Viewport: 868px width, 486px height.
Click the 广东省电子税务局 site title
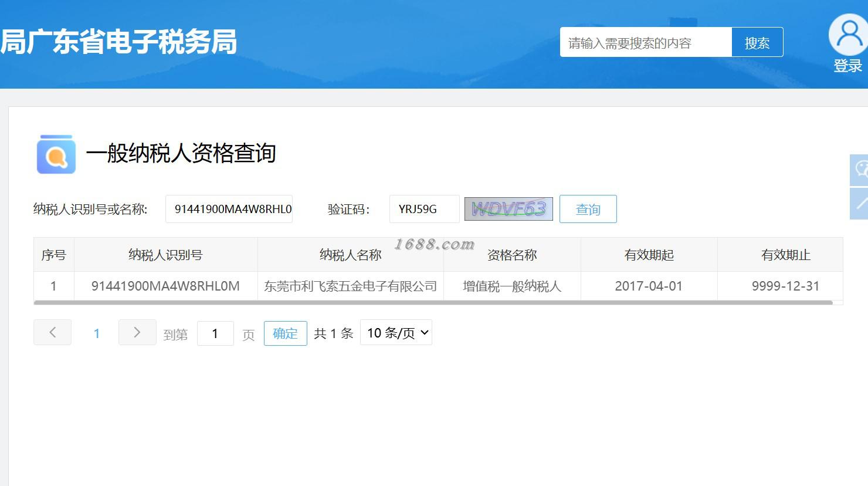click(131, 42)
